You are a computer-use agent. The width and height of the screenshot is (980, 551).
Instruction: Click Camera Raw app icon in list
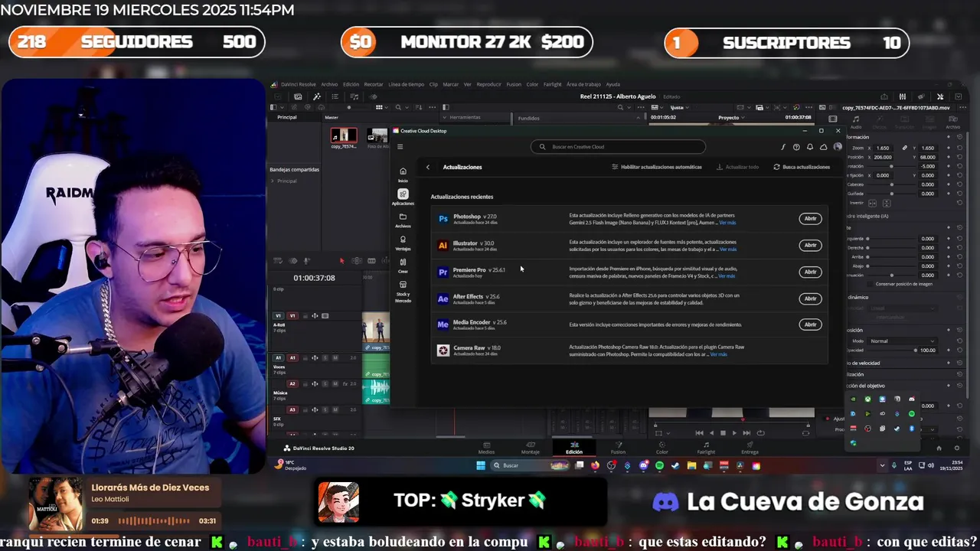pyautogui.click(x=443, y=350)
